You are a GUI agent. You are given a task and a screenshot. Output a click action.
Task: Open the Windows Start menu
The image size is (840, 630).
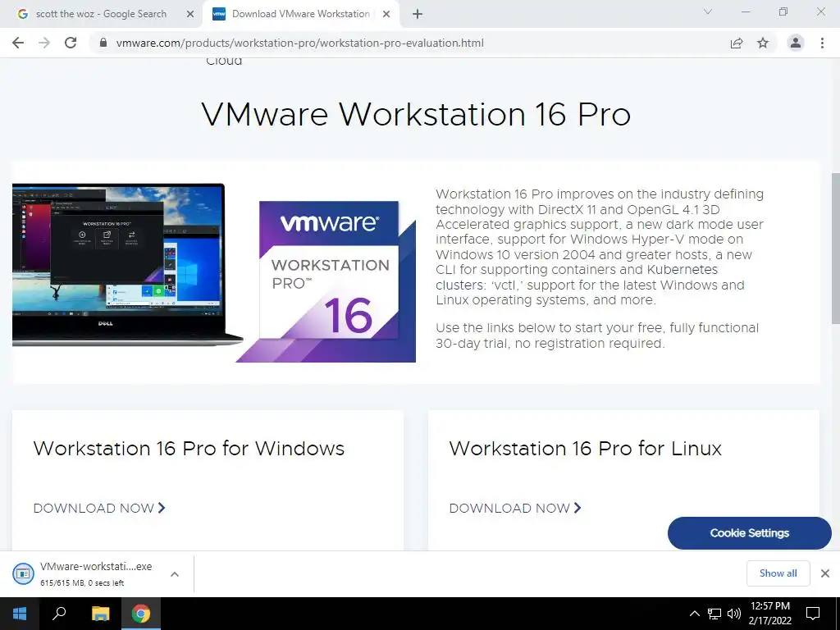(20, 614)
